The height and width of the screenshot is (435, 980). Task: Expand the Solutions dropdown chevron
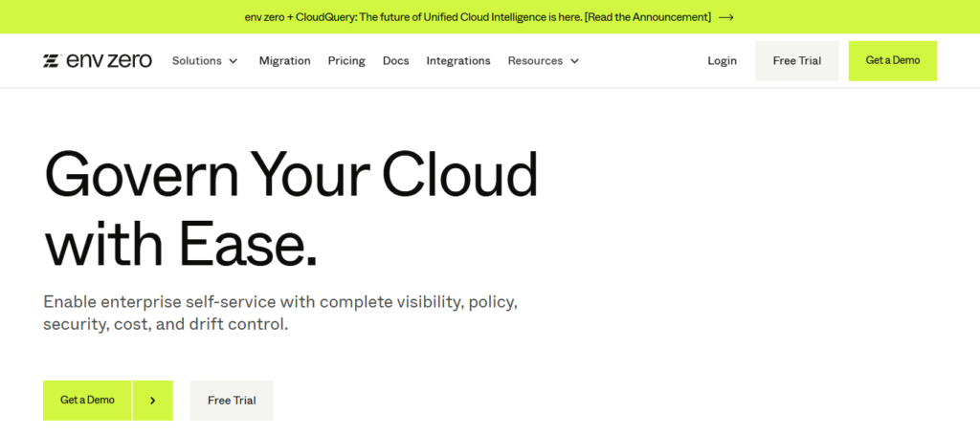click(234, 61)
